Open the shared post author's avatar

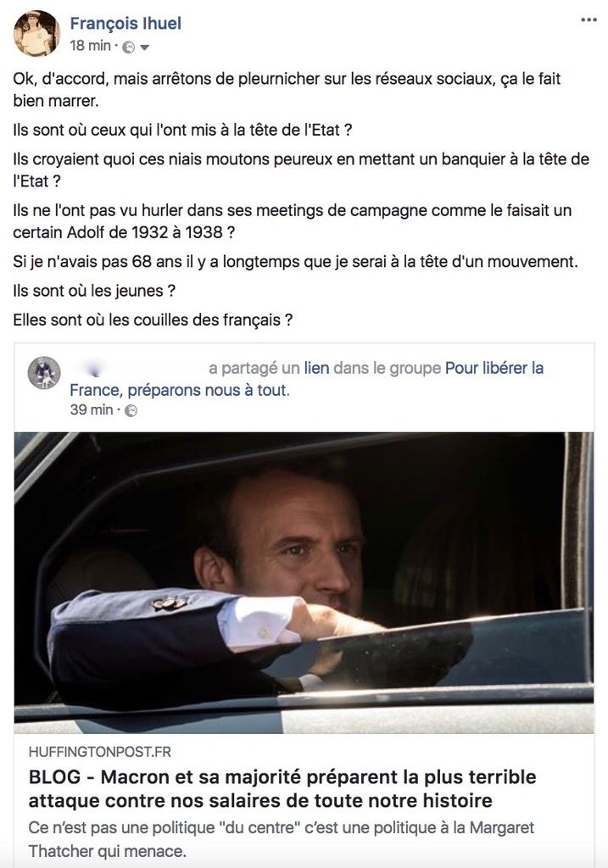(44, 372)
